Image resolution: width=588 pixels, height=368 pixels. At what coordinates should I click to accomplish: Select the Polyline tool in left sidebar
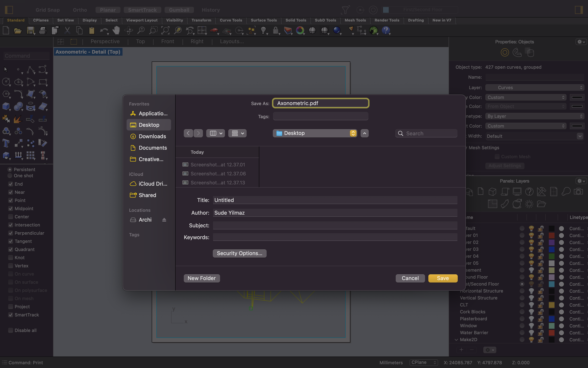[31, 70]
